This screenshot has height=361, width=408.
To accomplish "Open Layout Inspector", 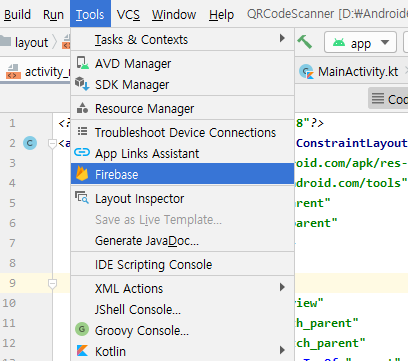I will [182, 198].
